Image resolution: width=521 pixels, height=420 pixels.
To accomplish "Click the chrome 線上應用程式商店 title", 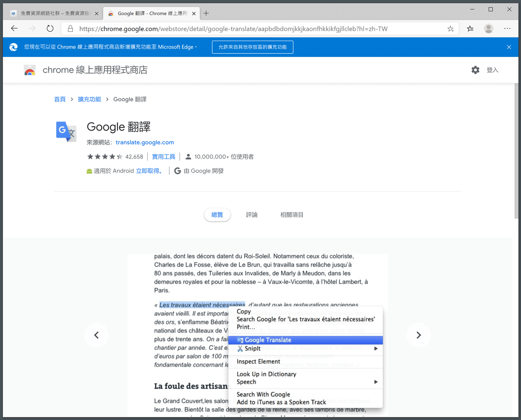I will 95,70.
